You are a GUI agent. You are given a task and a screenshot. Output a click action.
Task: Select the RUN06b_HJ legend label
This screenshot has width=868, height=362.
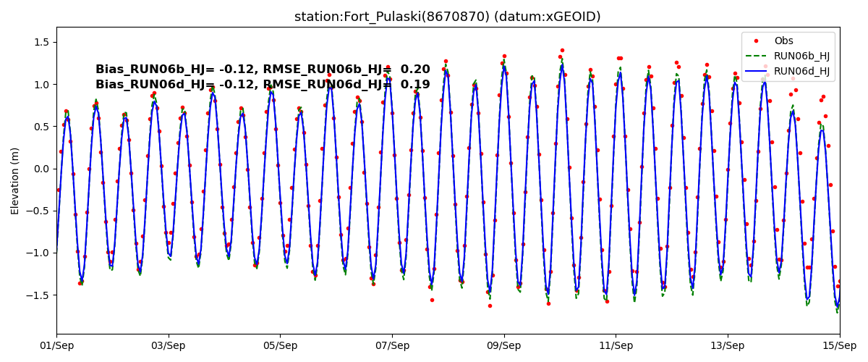(x=801, y=56)
